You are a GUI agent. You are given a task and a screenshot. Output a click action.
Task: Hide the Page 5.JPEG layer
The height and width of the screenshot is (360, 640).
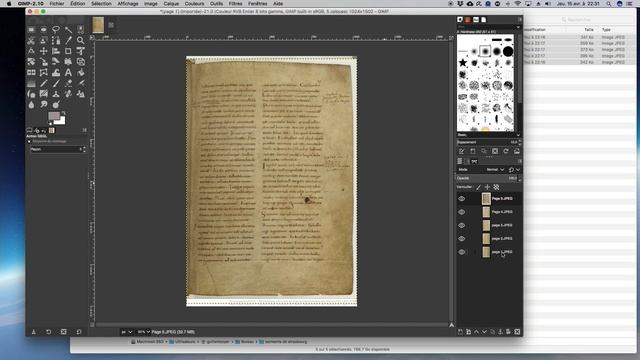tap(462, 199)
